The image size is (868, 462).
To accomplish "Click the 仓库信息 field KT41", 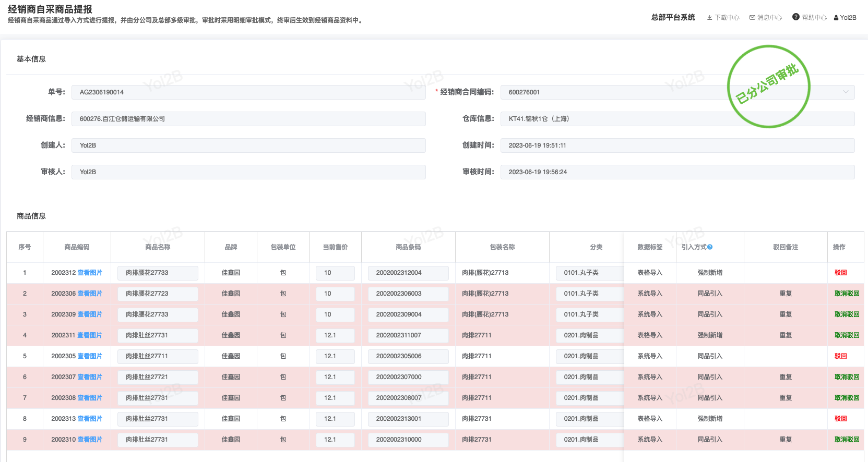I will 677,119.
